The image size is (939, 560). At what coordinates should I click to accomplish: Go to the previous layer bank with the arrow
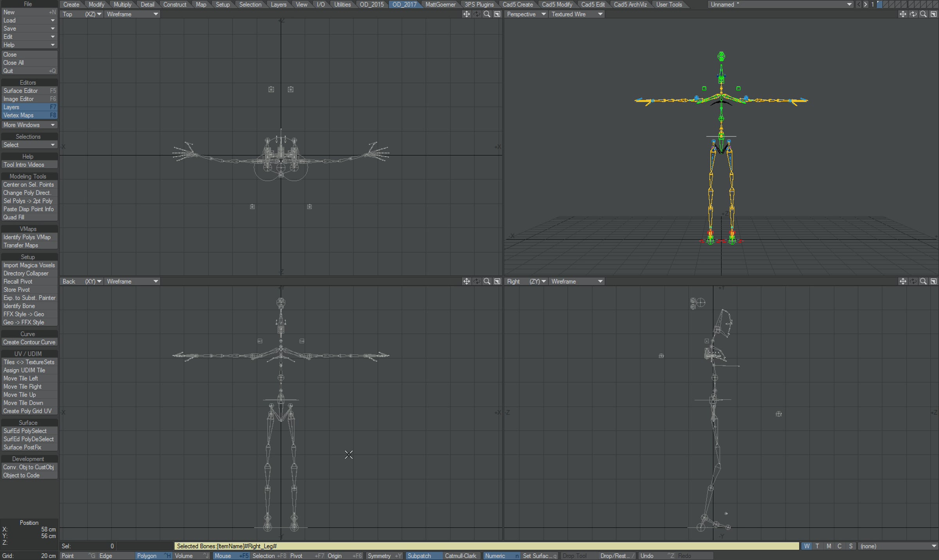pos(858,4)
